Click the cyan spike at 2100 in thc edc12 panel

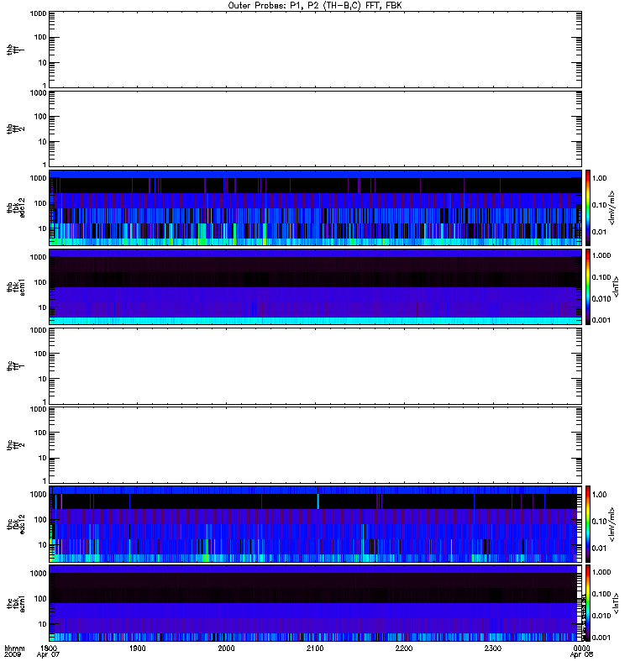pos(318,501)
